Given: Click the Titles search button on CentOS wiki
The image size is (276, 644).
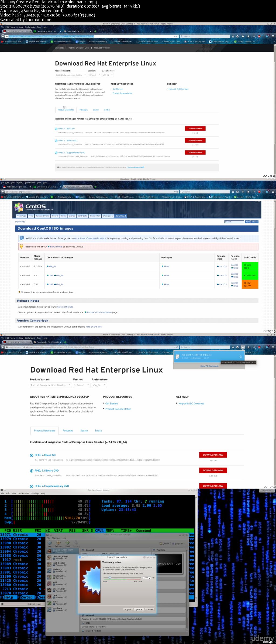Looking at the screenshot, I should tap(255, 222).
